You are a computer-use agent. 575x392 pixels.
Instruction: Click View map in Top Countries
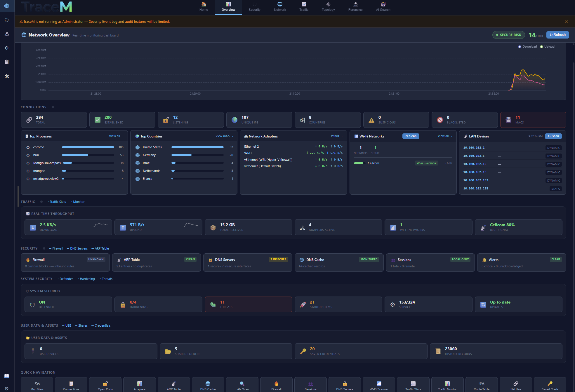click(x=224, y=136)
